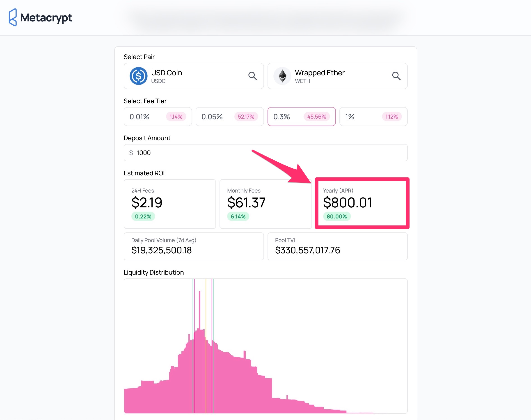
Task: Select the 0.05% fee tier
Action: click(x=230, y=117)
